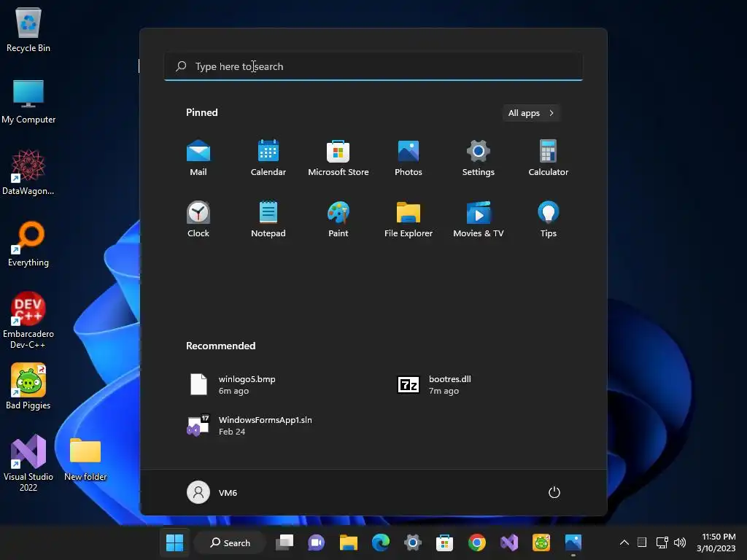Open the Clock app
The image size is (747, 560).
click(198, 219)
